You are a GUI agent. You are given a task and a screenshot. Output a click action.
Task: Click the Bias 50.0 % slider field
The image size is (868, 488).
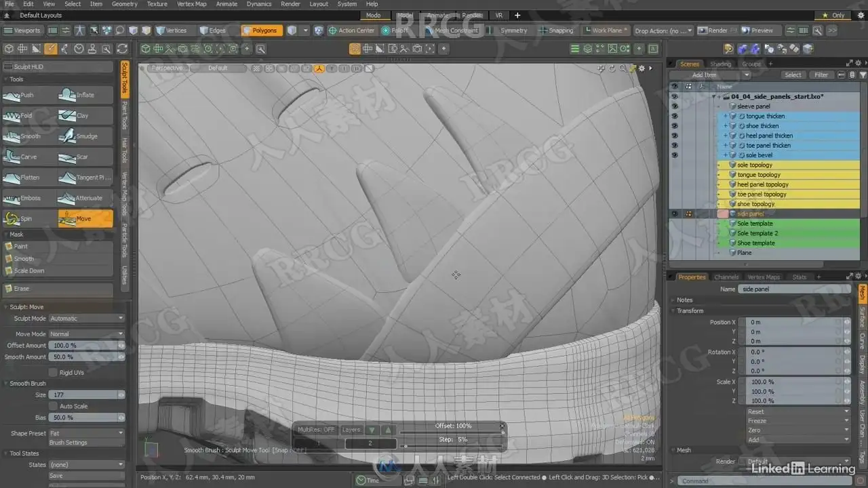(87, 418)
